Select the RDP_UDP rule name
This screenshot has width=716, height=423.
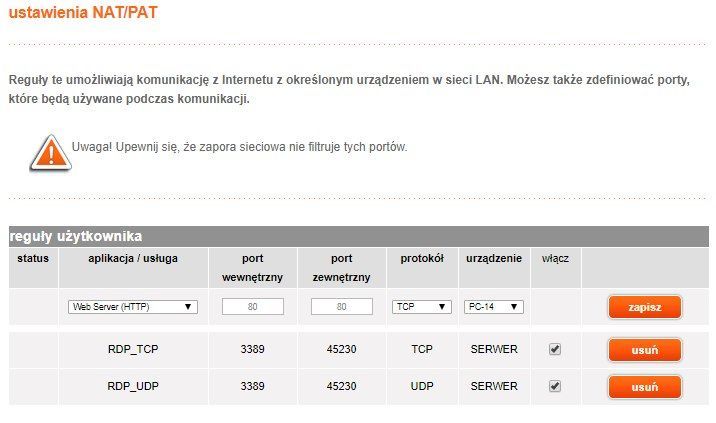click(x=133, y=386)
